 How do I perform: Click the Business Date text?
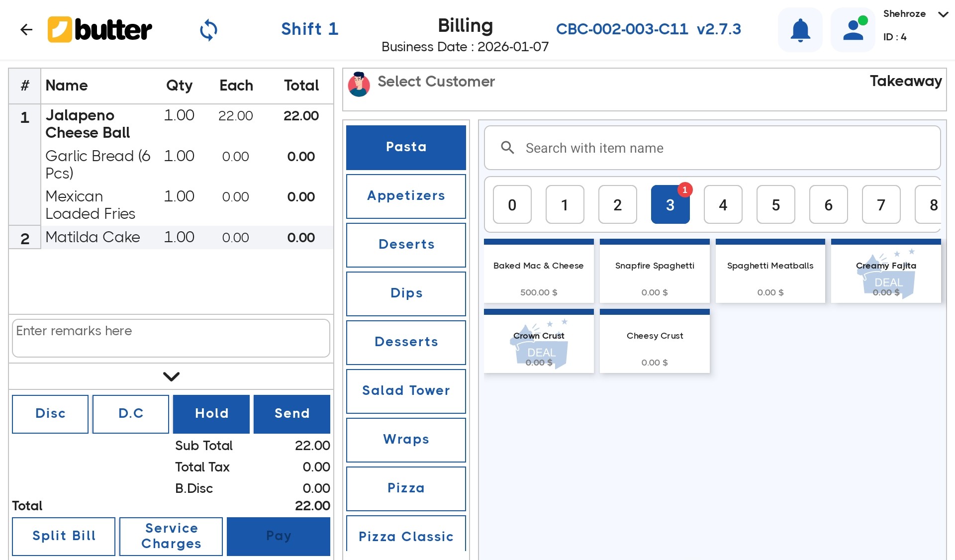tap(465, 47)
